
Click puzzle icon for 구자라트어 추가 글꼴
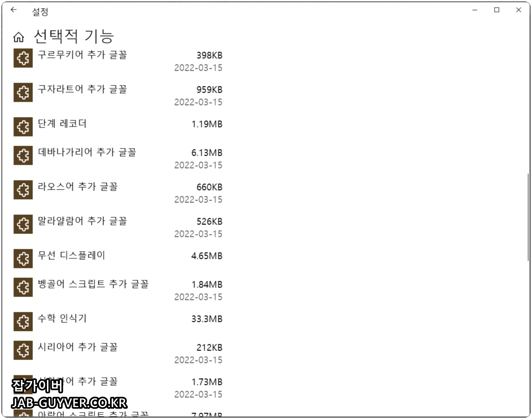pyautogui.click(x=23, y=92)
